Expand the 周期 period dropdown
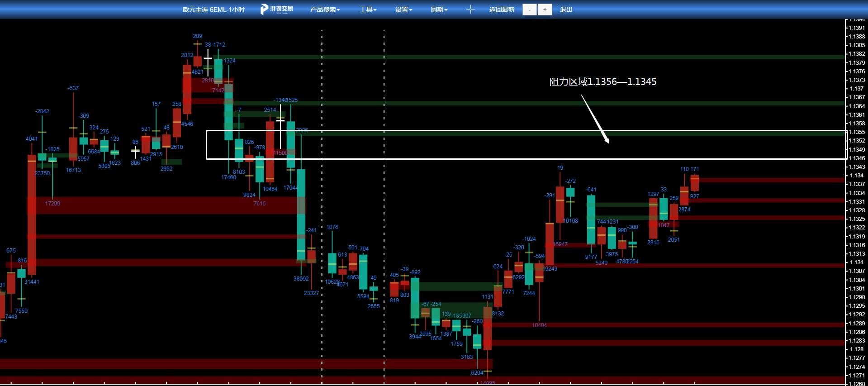 [x=439, y=10]
